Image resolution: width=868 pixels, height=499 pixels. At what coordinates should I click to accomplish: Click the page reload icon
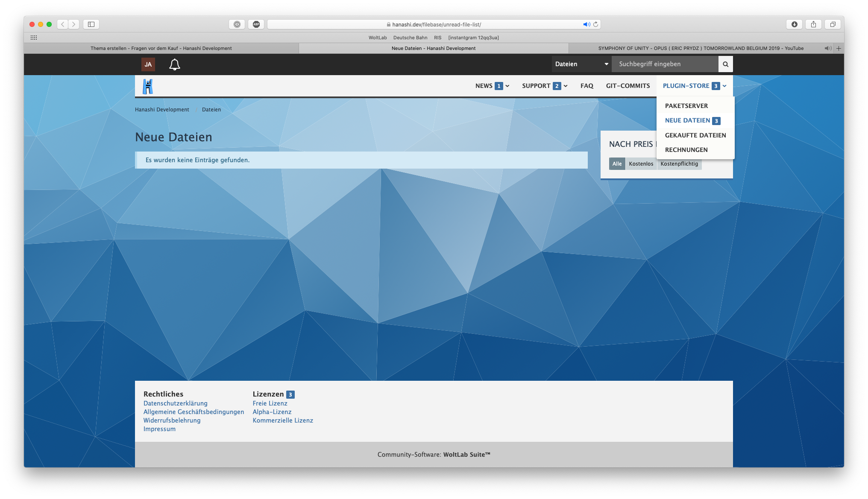click(595, 24)
